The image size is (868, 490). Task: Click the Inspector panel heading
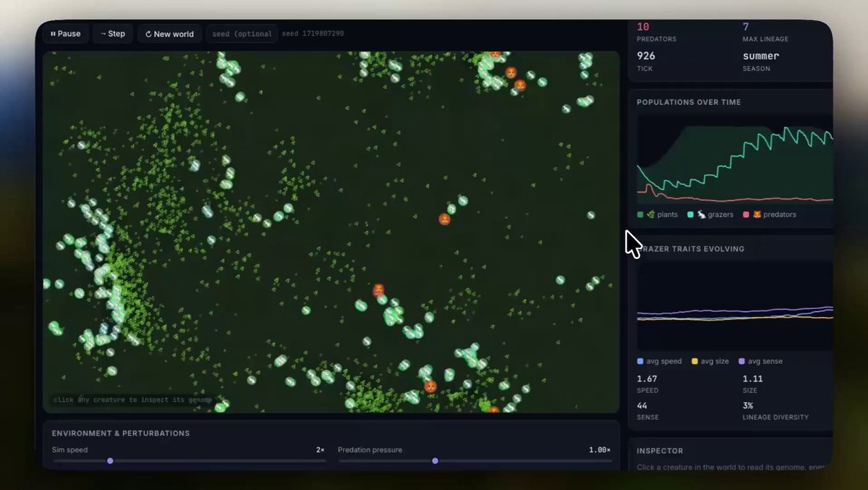pos(660,451)
